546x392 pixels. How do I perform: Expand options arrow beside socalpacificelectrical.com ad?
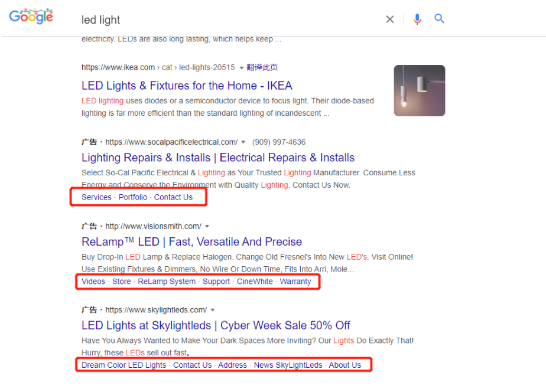pos(243,142)
